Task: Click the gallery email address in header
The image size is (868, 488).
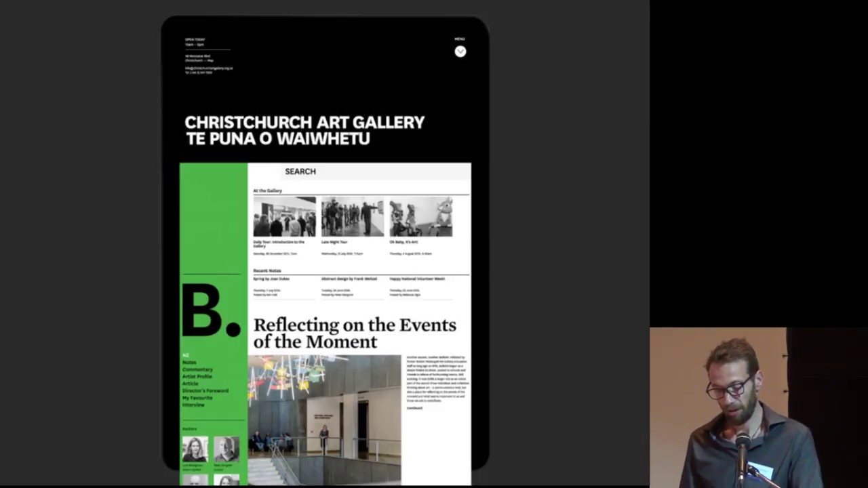Action: click(209, 68)
